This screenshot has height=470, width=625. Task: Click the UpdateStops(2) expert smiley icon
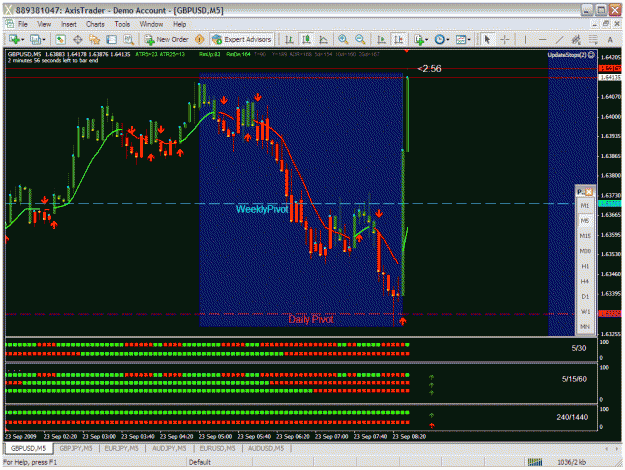(591, 55)
